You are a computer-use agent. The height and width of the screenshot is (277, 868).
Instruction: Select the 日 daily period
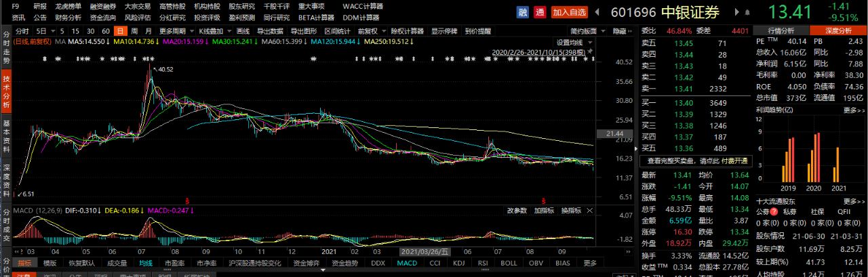click(119, 31)
